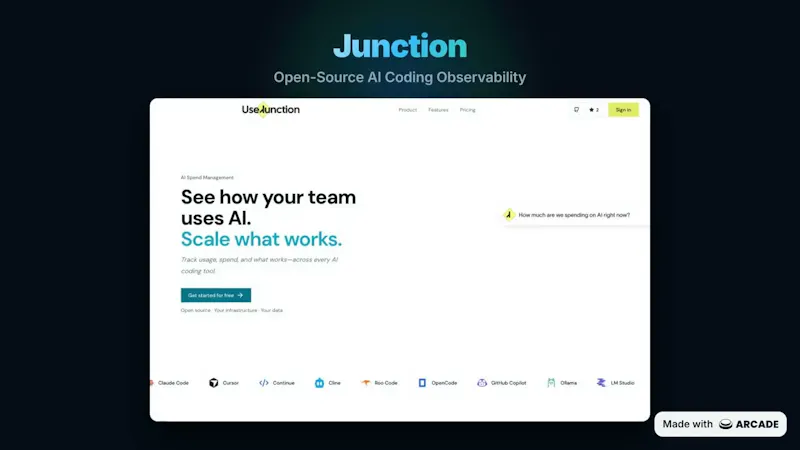The image size is (800, 450).
Task: Open the Pricing menu item
Action: (x=467, y=110)
